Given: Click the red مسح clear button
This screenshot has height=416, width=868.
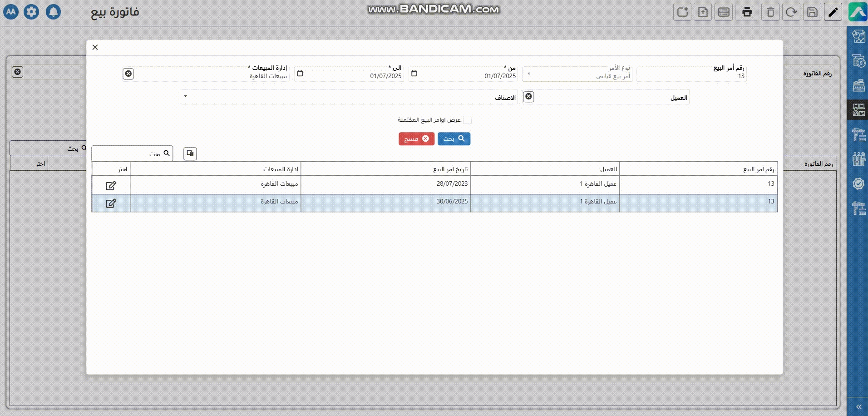Looking at the screenshot, I should [x=416, y=139].
